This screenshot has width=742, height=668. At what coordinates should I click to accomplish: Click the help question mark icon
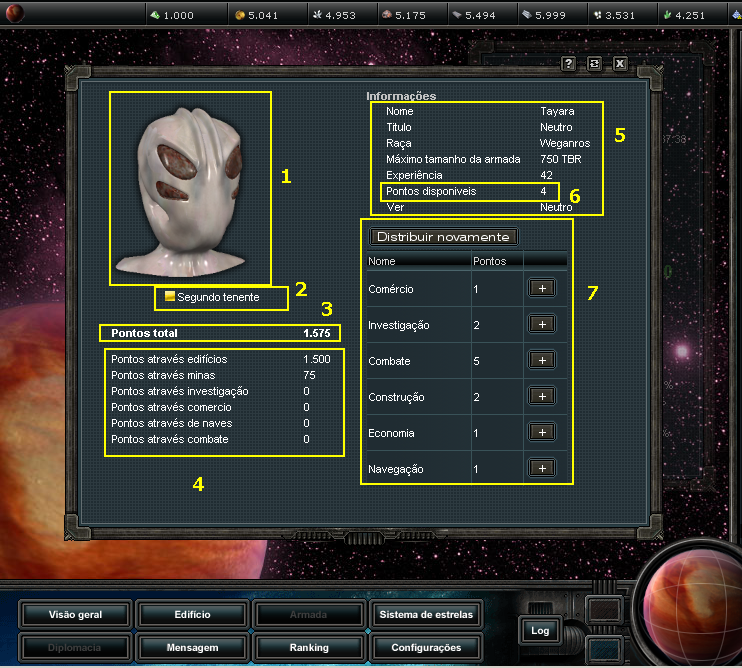click(x=568, y=63)
